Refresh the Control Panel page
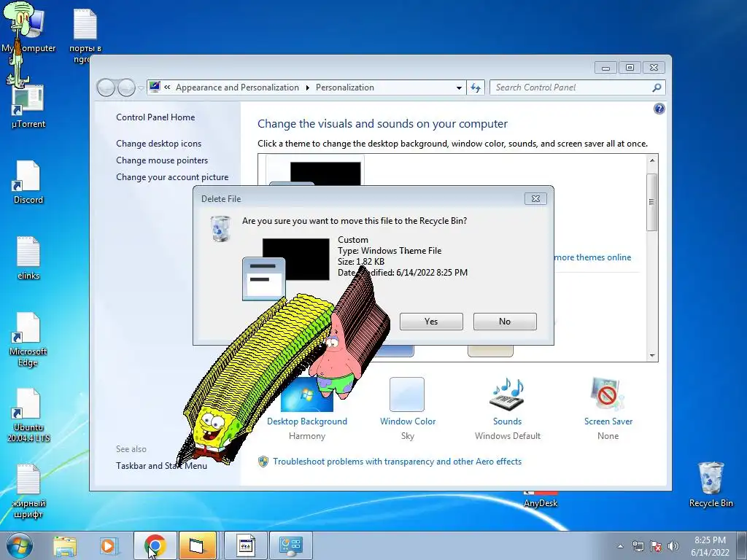 [476, 87]
